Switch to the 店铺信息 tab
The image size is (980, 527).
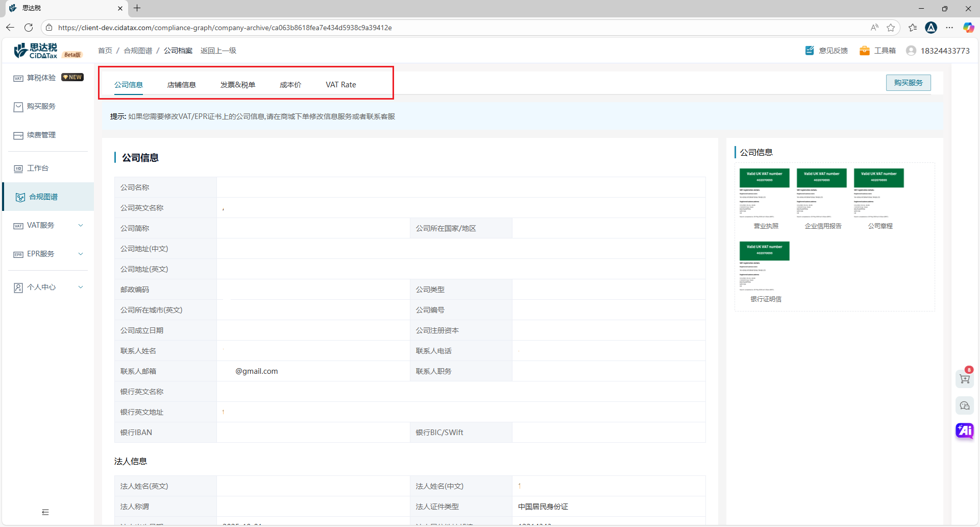pyautogui.click(x=181, y=85)
